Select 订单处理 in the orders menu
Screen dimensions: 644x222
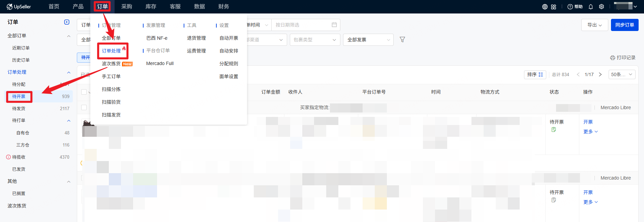click(x=111, y=51)
